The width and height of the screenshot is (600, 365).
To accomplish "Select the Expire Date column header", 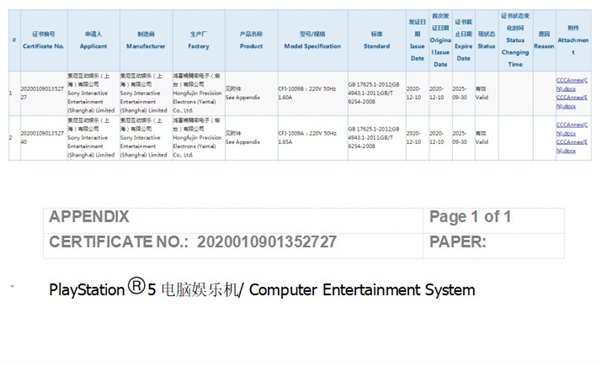I will [463, 40].
